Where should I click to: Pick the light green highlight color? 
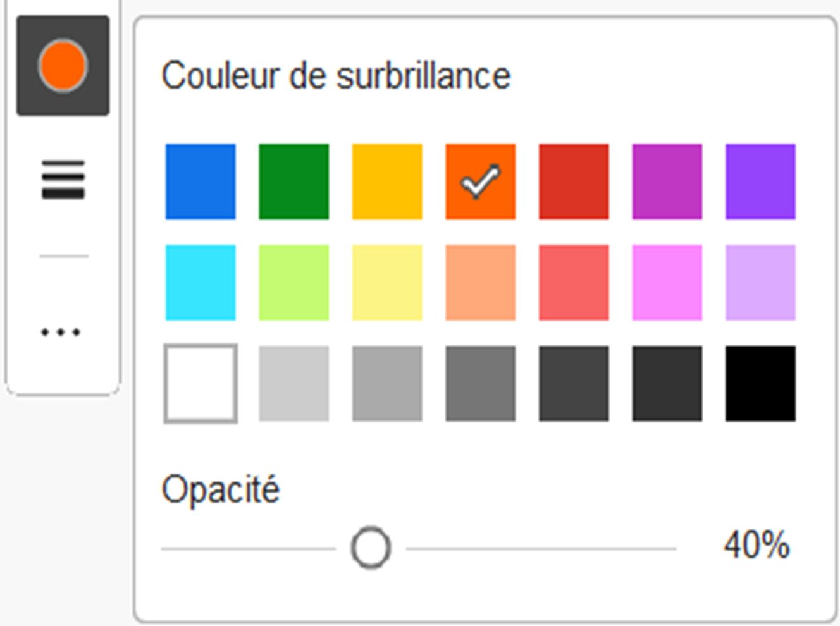pyautogui.click(x=293, y=281)
